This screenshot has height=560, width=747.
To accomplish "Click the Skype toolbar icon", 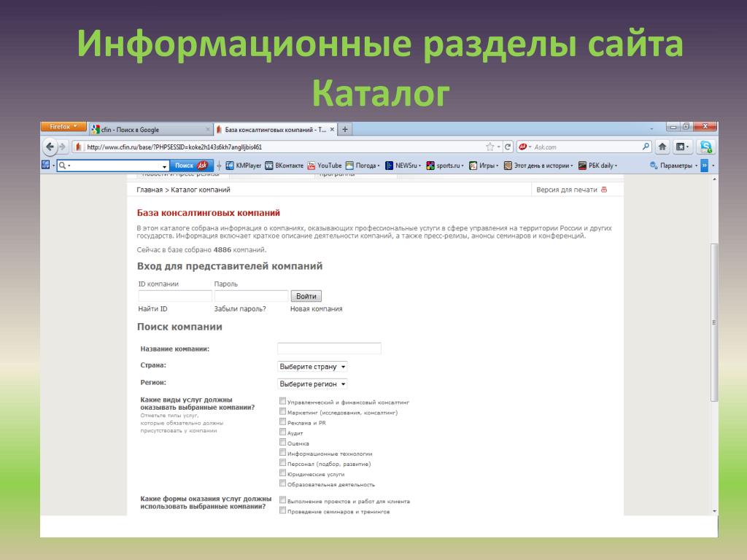I will [705, 147].
